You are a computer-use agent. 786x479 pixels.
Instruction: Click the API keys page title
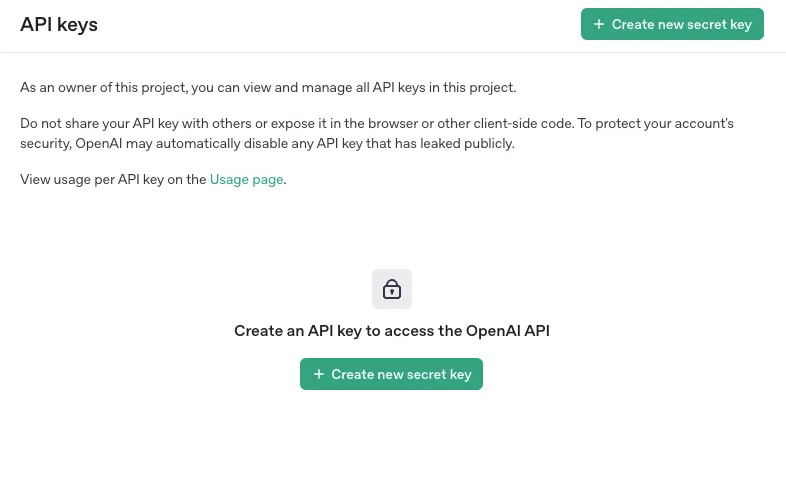[x=59, y=24]
